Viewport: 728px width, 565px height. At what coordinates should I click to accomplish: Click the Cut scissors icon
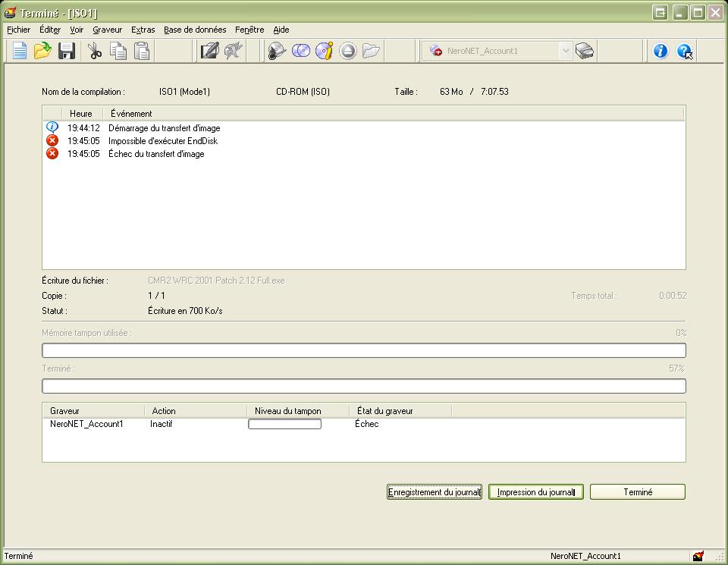click(95, 51)
